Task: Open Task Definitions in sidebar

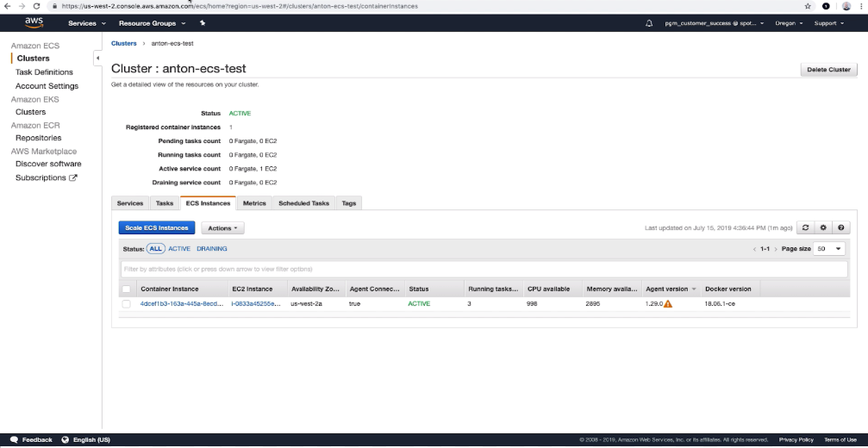Action: point(44,72)
